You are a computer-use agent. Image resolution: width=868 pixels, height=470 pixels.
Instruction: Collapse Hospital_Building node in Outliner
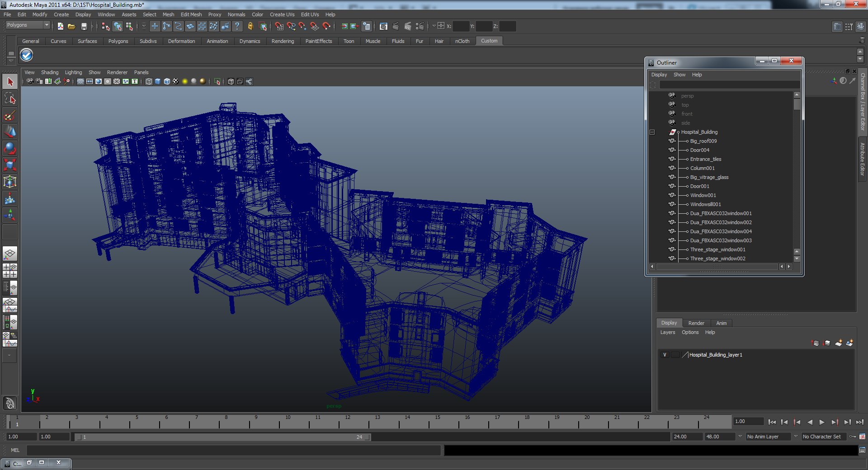point(652,132)
